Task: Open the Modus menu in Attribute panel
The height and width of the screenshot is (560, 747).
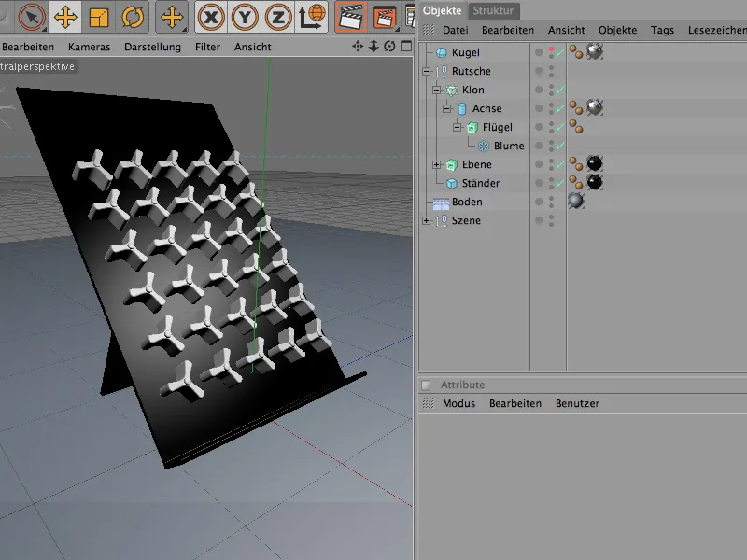Action: 458,403
